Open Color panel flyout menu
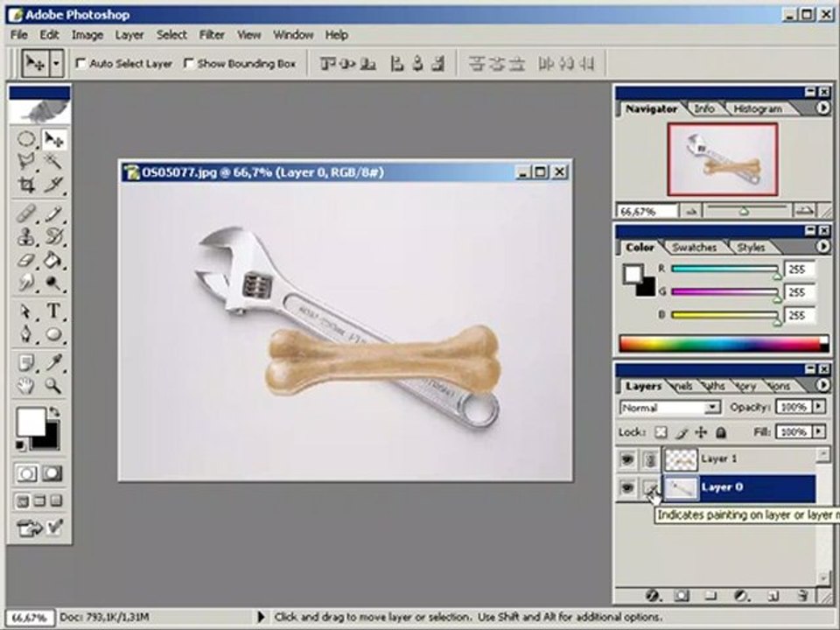 822,247
